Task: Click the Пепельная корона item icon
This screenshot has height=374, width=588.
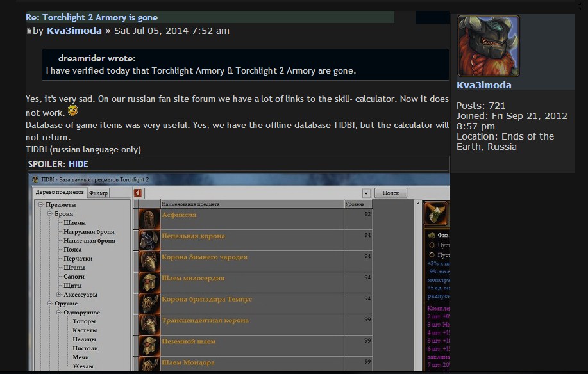Action: coord(149,240)
